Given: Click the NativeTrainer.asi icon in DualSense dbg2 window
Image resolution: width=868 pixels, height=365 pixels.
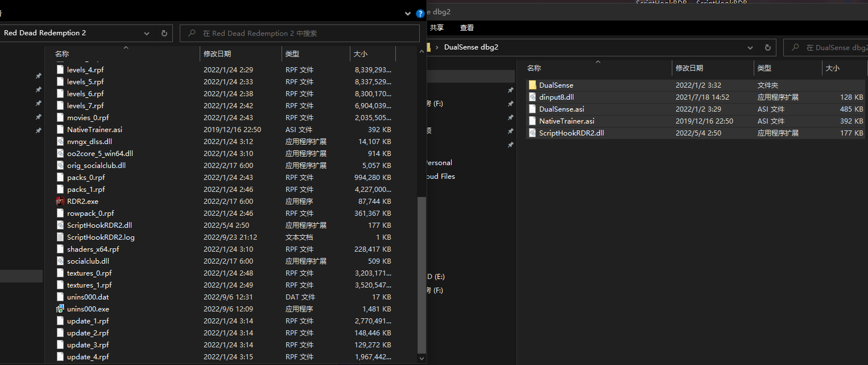Looking at the screenshot, I should tap(532, 121).
